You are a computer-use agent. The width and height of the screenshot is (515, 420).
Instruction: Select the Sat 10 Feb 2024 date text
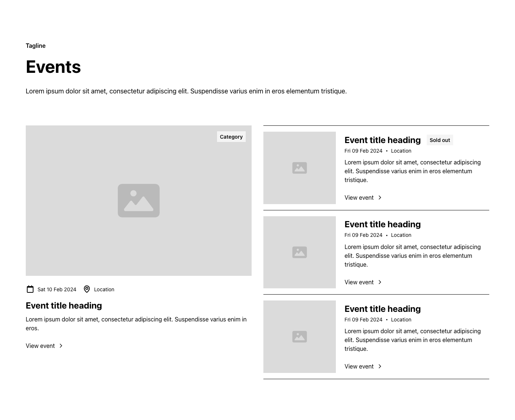(57, 289)
